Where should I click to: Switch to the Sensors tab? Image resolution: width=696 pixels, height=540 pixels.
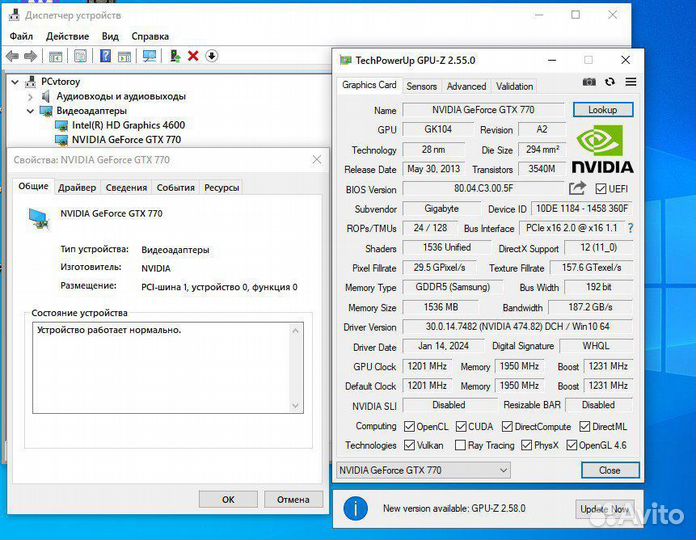[x=421, y=87]
